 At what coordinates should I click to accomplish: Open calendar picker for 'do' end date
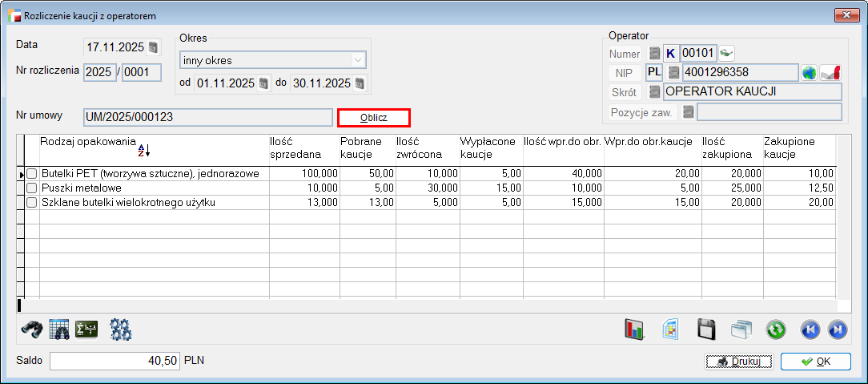pos(360,83)
